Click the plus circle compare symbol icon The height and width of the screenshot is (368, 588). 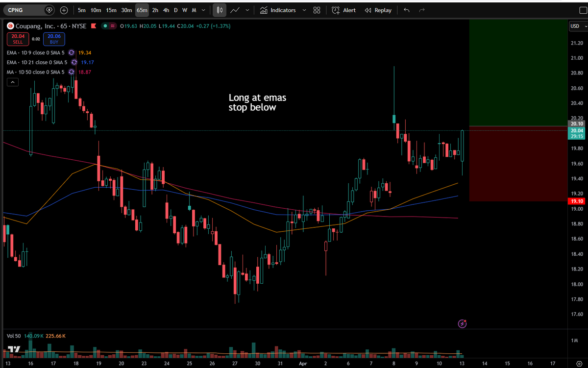coord(64,10)
